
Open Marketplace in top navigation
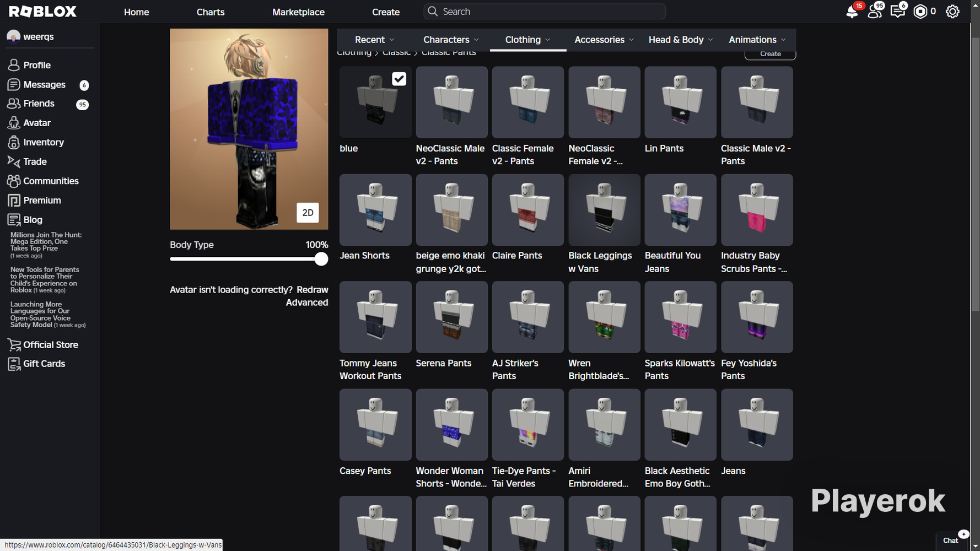coord(298,12)
